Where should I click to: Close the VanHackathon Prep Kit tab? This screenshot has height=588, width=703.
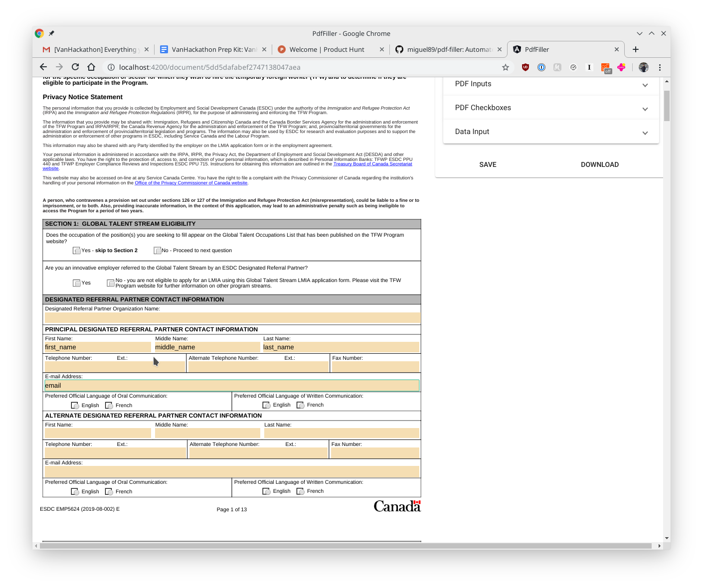264,49
